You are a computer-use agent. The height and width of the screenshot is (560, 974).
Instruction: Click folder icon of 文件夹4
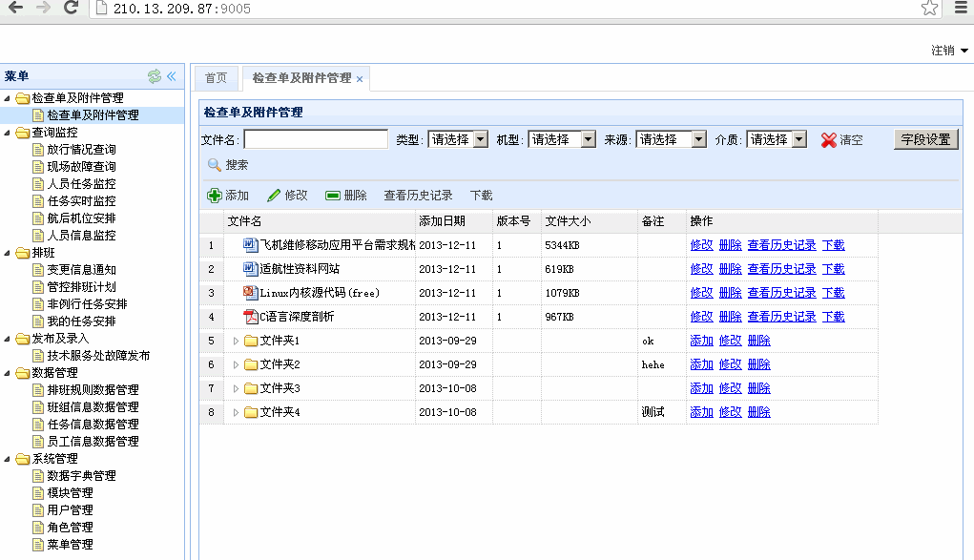point(251,412)
